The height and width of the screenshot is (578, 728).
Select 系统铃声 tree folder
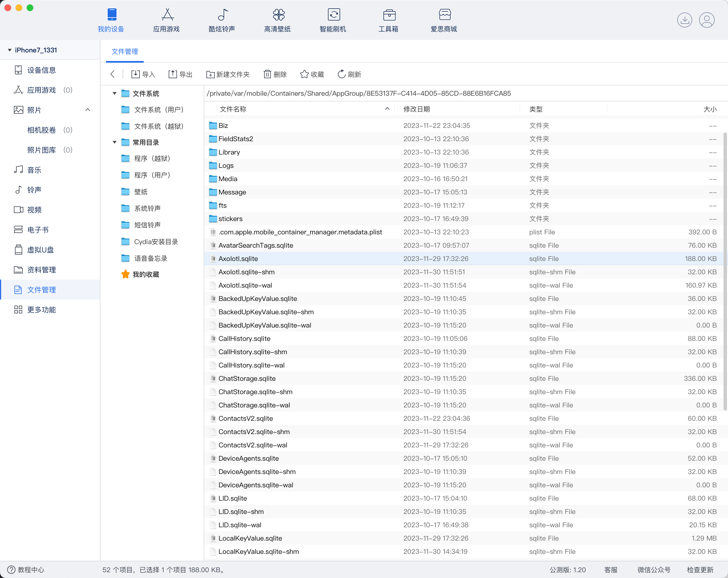pos(141,208)
